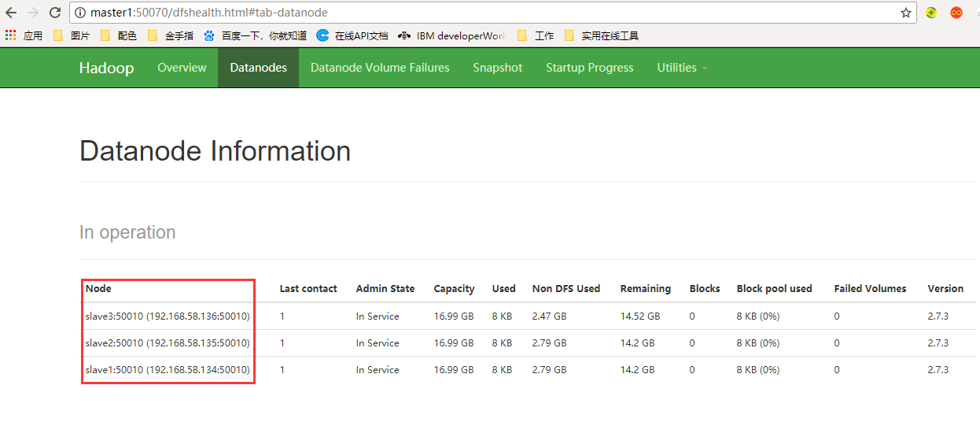The height and width of the screenshot is (422, 980).
Task: Open the 实用在线工具 bookmark folder
Action: (x=601, y=35)
